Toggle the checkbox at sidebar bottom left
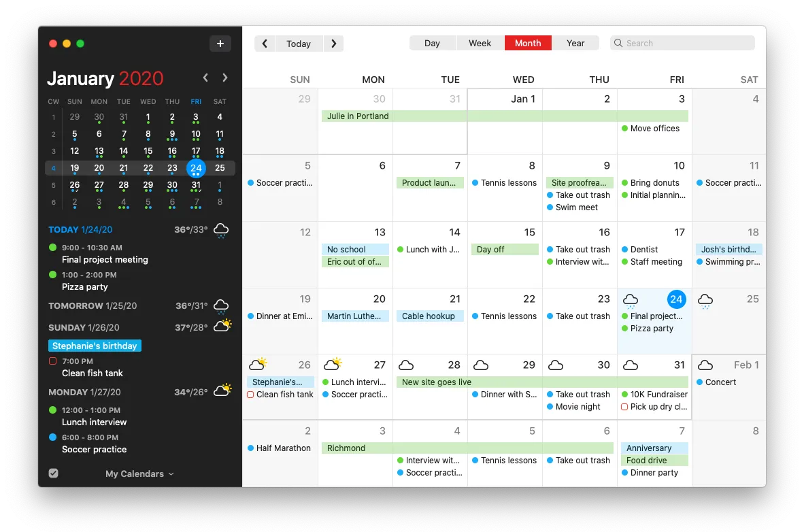The image size is (804, 532). tap(54, 473)
